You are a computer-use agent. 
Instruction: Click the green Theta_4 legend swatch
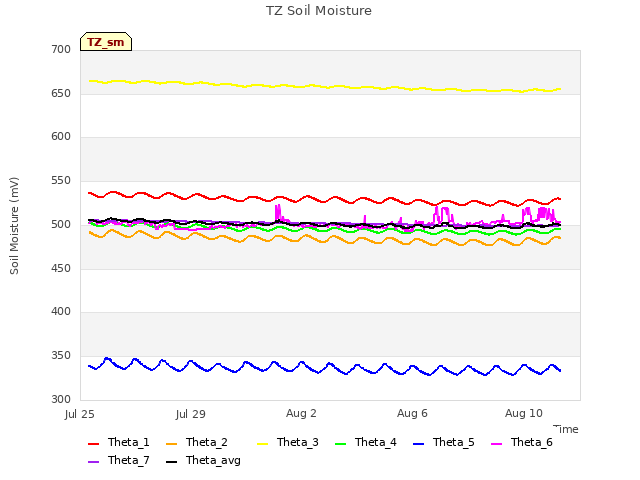[340, 444]
